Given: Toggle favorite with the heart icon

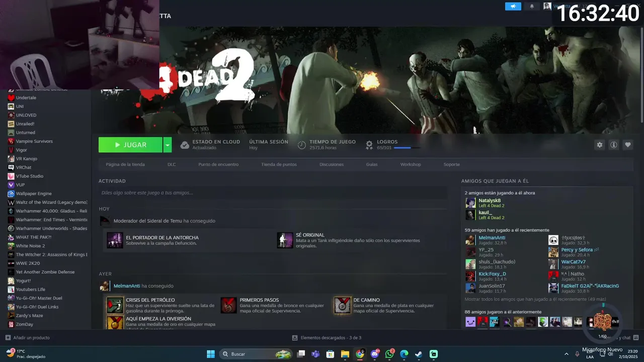Looking at the screenshot, I should [628, 145].
